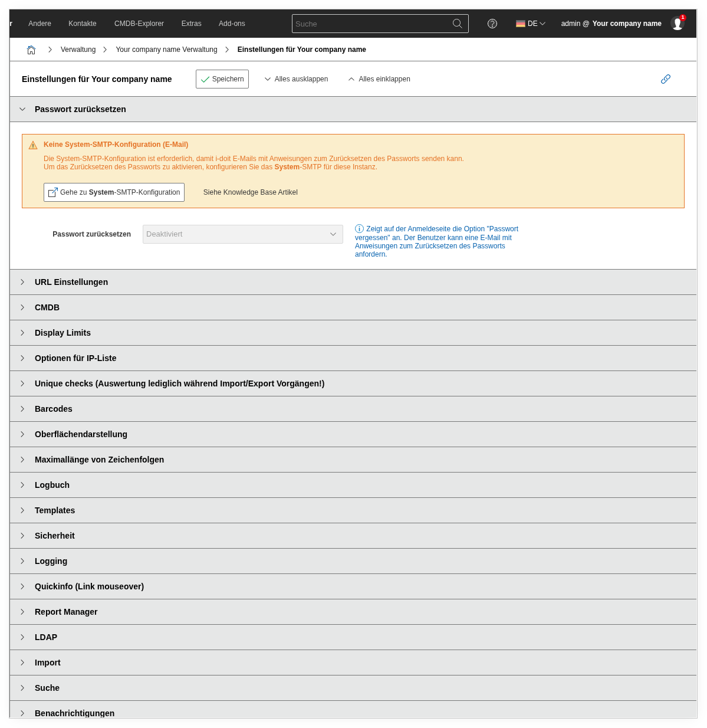Open the CMDB-Explorer menu
Screen dimensions: 707x728
click(139, 24)
